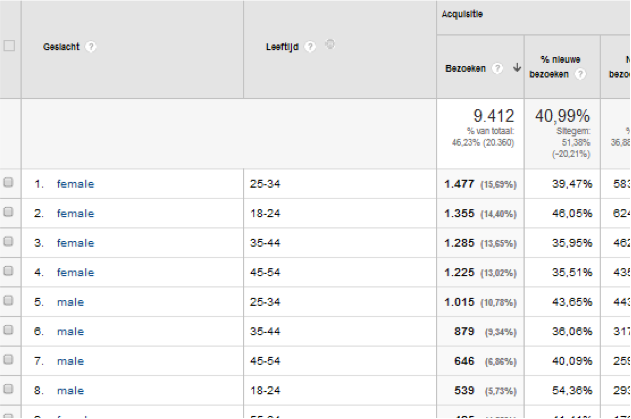631x419 pixels.
Task: Click the Geslacht column header
Action: click(x=62, y=46)
